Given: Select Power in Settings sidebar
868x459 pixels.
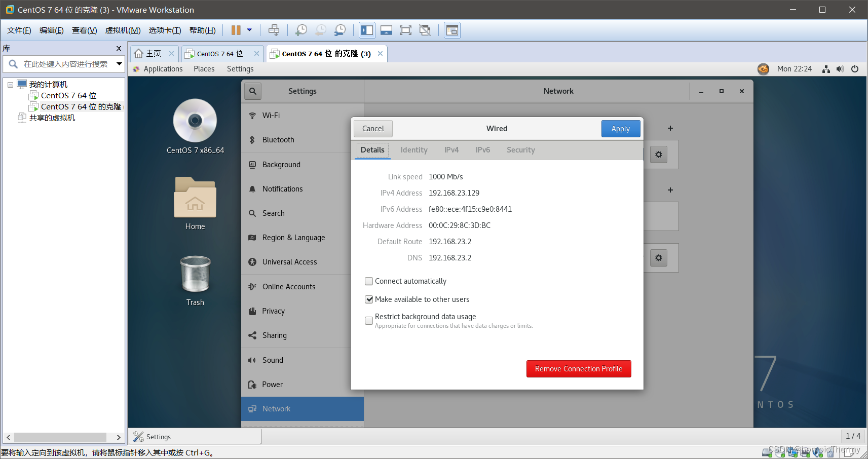Looking at the screenshot, I should pyautogui.click(x=303, y=385).
